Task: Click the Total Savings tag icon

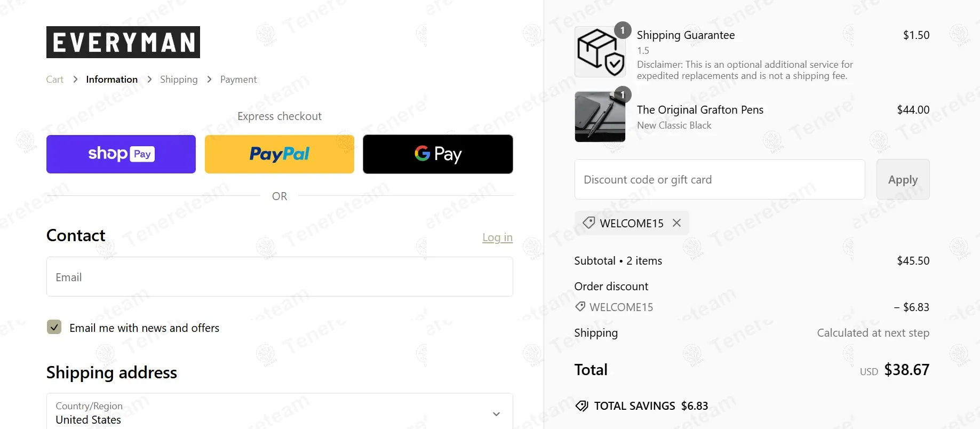Action: [581, 406]
